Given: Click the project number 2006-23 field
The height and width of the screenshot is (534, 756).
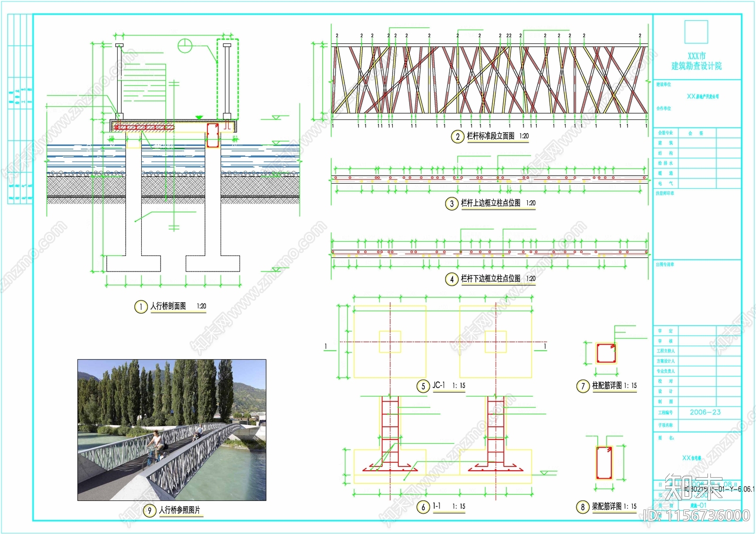Looking at the screenshot, I should pyautogui.click(x=705, y=412).
